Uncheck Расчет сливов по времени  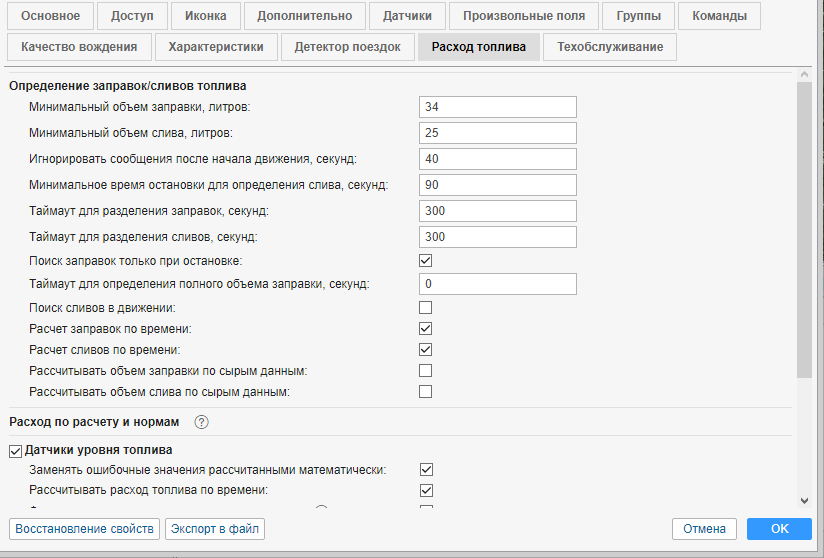tap(425, 350)
